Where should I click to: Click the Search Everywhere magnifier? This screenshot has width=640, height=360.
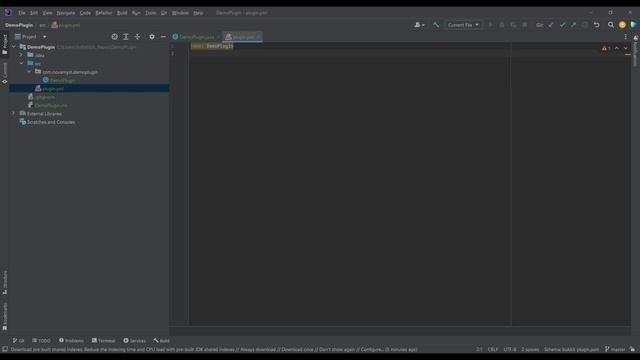[611, 25]
